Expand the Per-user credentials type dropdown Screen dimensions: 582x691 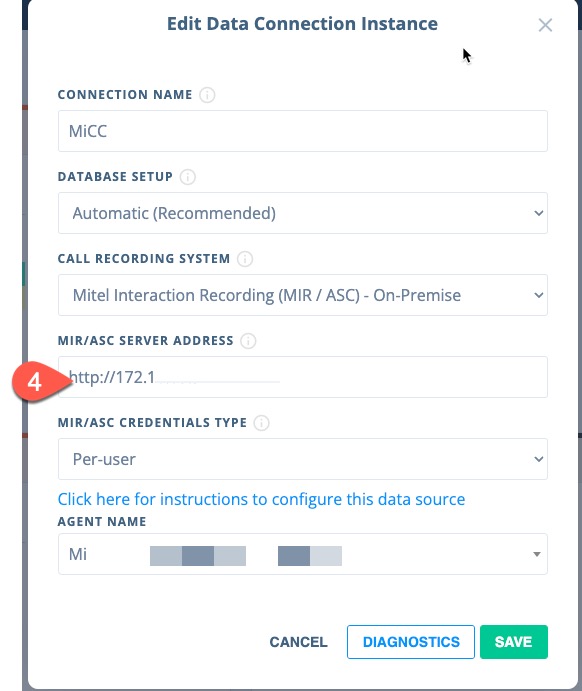pos(303,459)
